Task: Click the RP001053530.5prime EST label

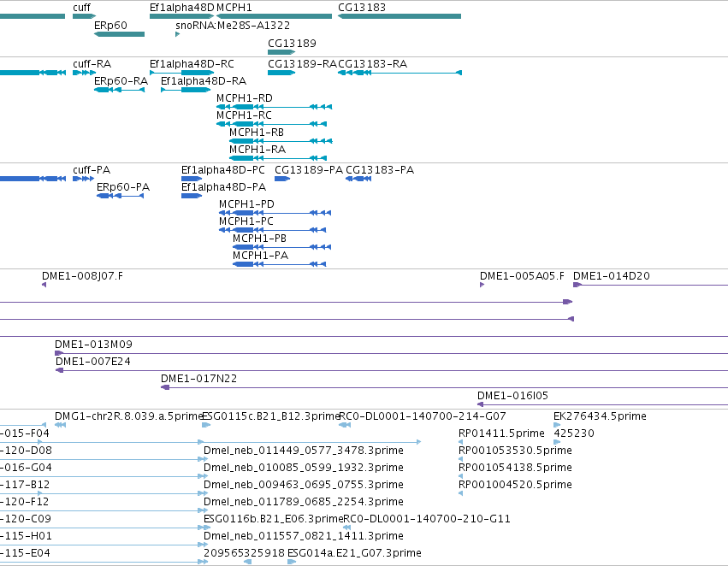Action: [515, 451]
